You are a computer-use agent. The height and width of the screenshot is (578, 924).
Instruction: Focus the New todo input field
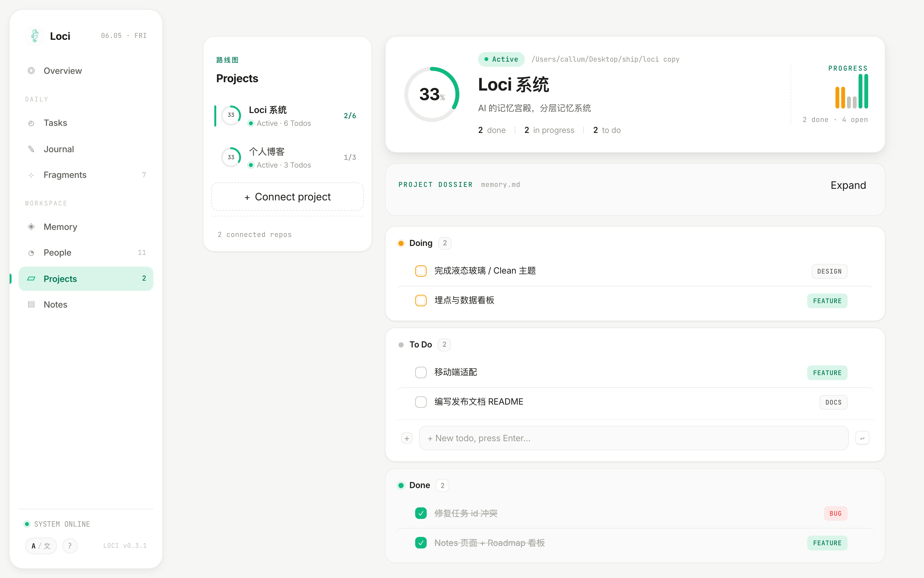tap(634, 438)
